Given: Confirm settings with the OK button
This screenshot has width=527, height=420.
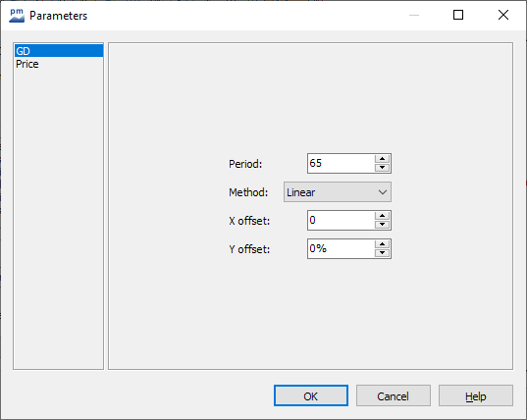Looking at the screenshot, I should 311,395.
